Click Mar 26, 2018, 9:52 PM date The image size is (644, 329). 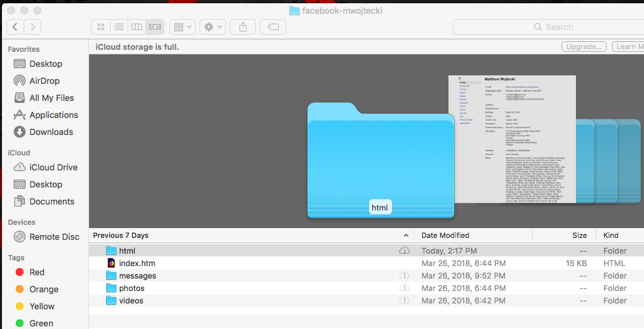[463, 275]
